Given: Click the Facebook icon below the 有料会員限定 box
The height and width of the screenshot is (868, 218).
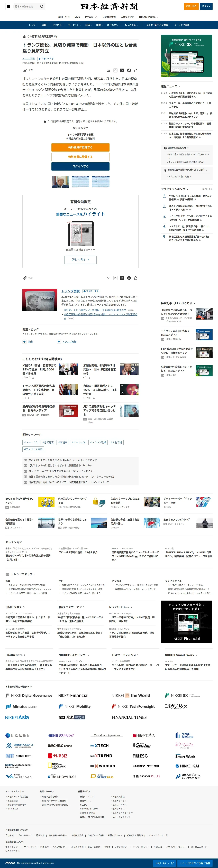Looking at the screenshot, I should (x=129, y=278).
